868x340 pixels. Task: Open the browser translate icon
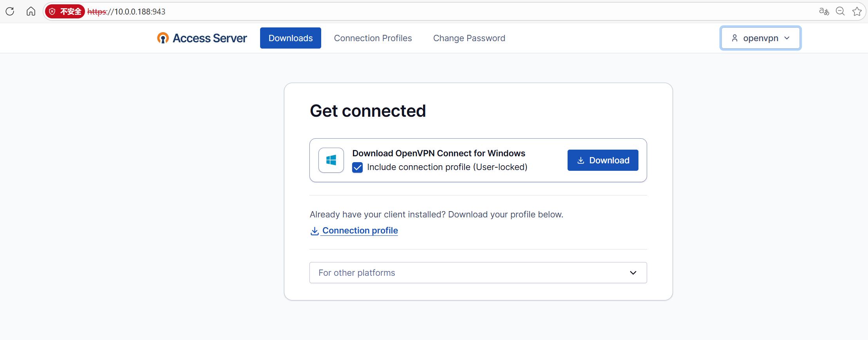point(824,11)
